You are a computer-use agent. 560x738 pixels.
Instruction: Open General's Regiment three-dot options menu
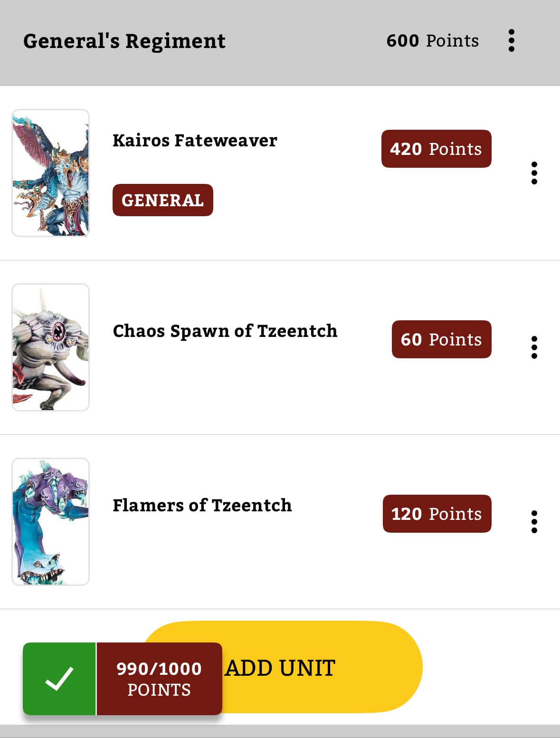pyautogui.click(x=511, y=41)
